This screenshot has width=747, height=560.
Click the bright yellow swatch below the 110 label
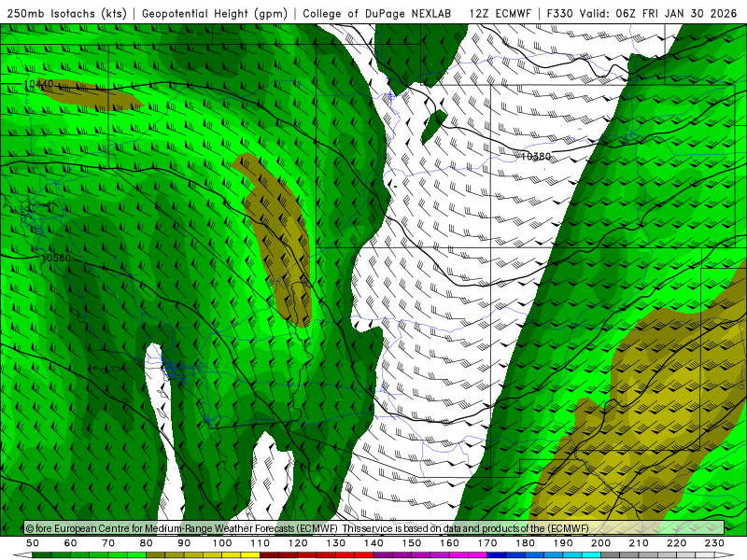point(250,555)
